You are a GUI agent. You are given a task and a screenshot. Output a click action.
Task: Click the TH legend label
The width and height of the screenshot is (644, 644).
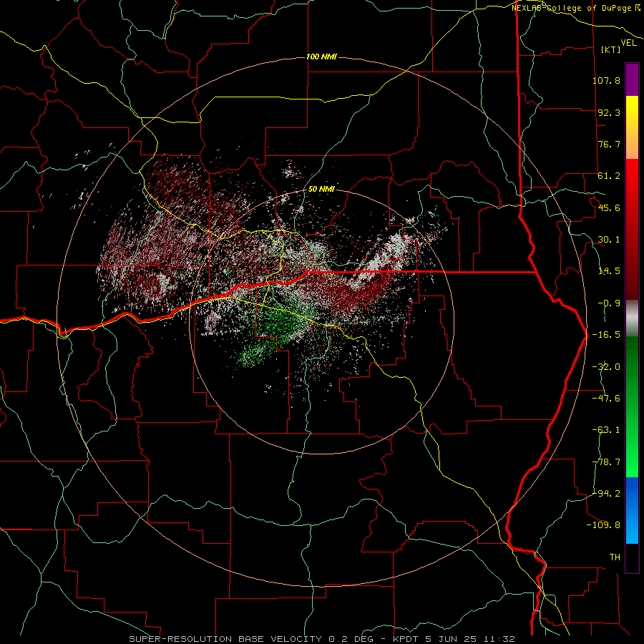[615, 557]
